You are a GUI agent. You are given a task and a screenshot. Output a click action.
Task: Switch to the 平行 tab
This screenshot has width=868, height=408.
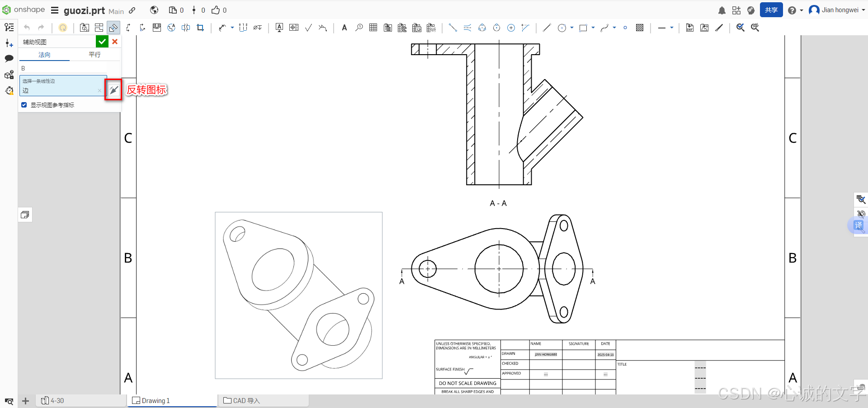tap(95, 55)
